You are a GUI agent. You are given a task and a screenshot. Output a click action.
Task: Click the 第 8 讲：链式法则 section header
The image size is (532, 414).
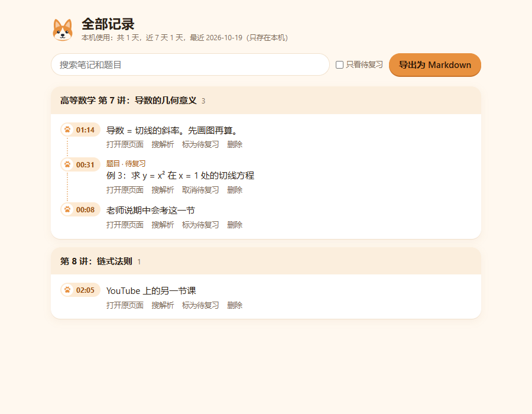[x=266, y=261]
